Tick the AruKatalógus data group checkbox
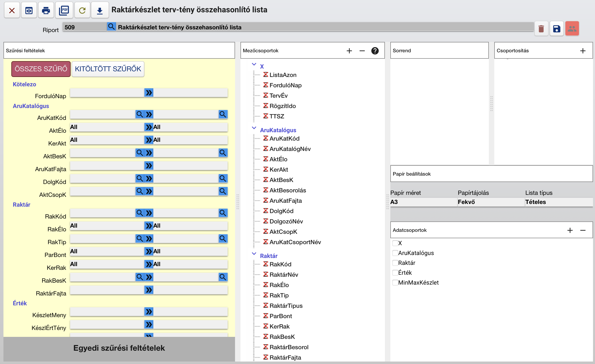The height and width of the screenshot is (364, 595). (395, 253)
